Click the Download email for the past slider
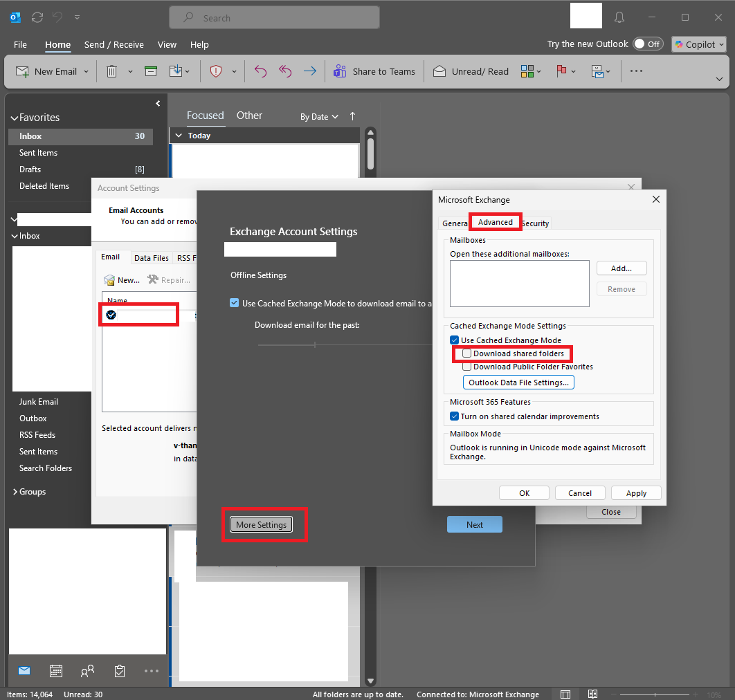Viewport: 735px width, 700px height. [345, 345]
